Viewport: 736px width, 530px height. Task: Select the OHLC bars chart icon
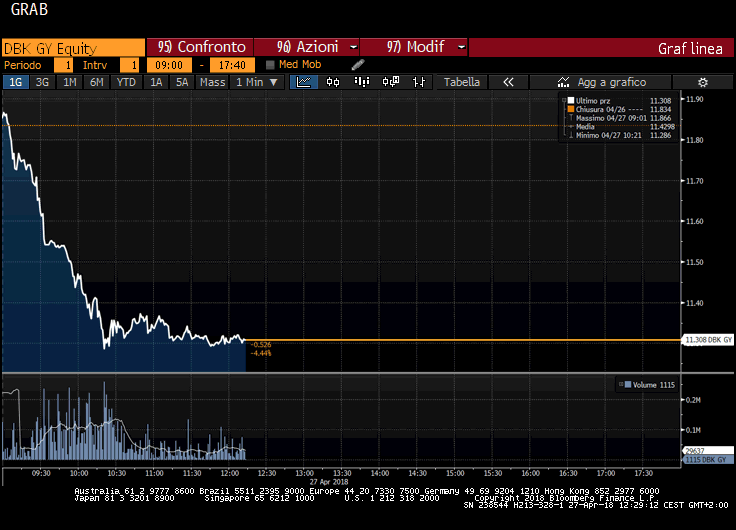pos(419,82)
